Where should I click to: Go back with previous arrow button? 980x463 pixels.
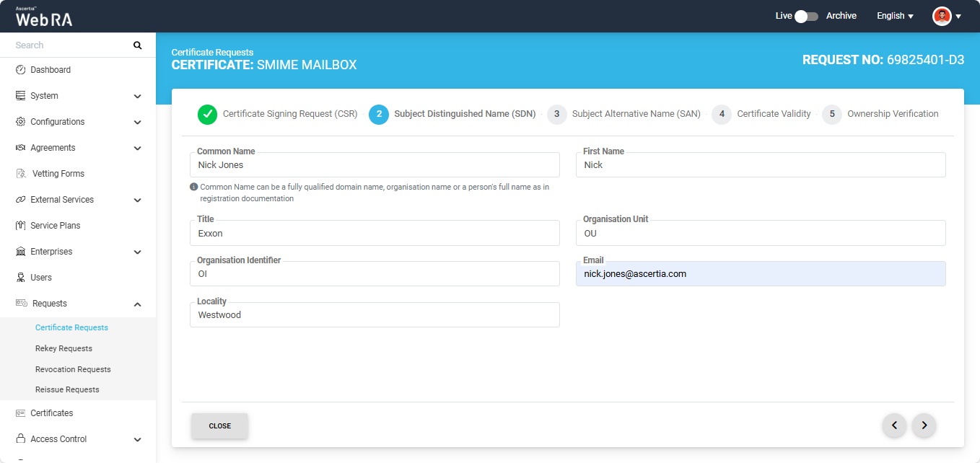894,425
